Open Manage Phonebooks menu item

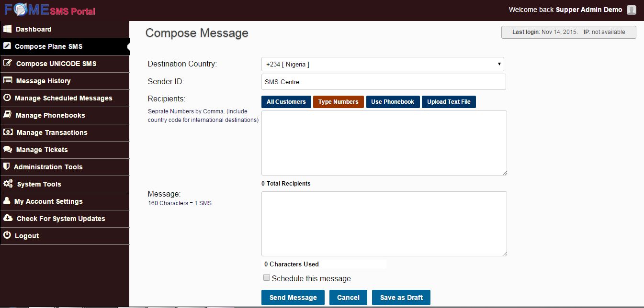[x=65, y=115]
